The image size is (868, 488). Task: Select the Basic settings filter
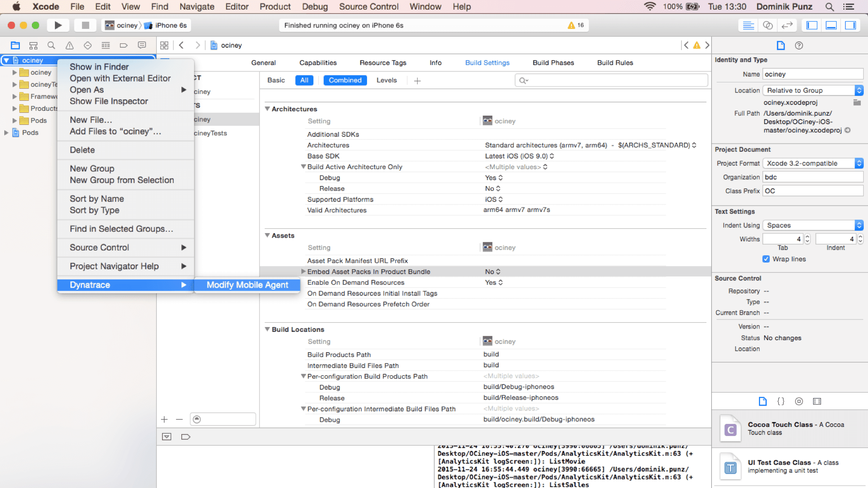(x=276, y=80)
